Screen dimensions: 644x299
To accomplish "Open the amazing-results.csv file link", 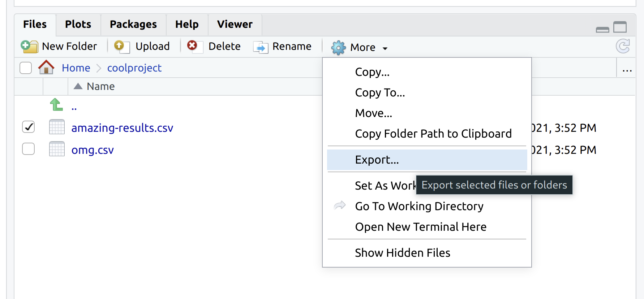I will [122, 128].
